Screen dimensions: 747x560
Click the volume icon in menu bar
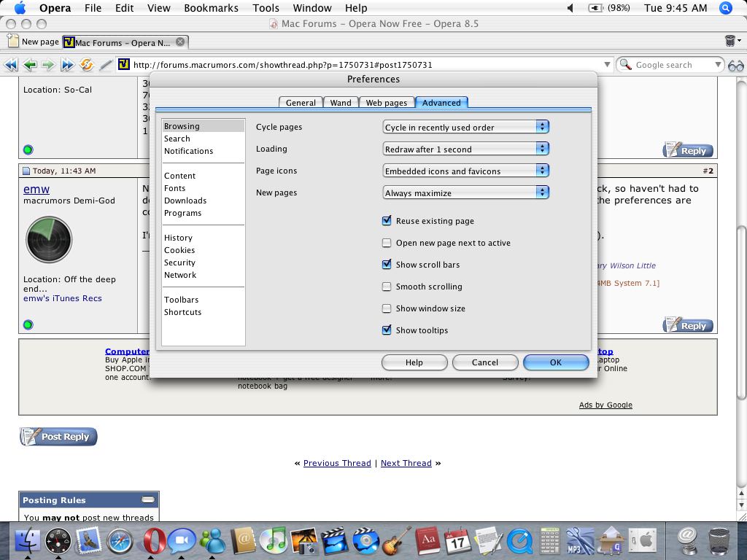pyautogui.click(x=570, y=7)
